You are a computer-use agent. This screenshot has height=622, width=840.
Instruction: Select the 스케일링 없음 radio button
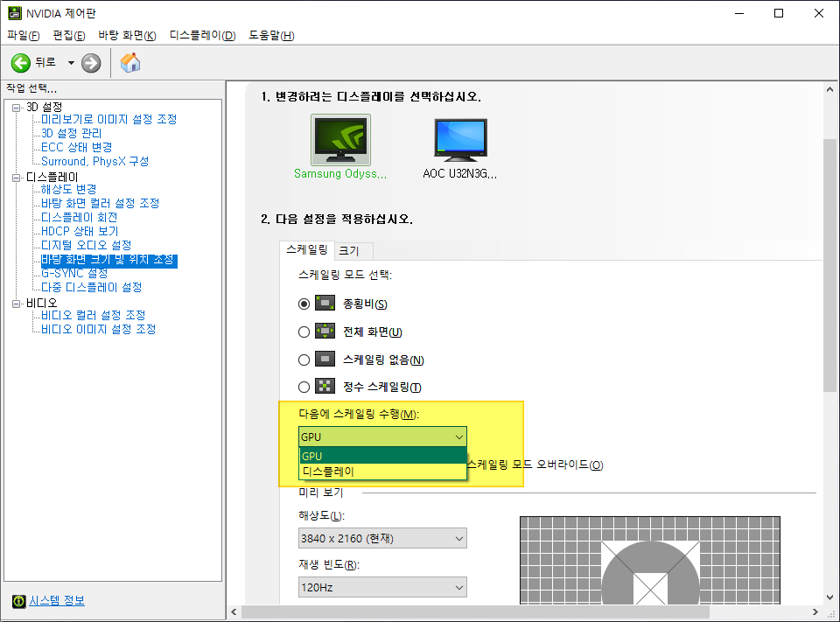coord(304,360)
